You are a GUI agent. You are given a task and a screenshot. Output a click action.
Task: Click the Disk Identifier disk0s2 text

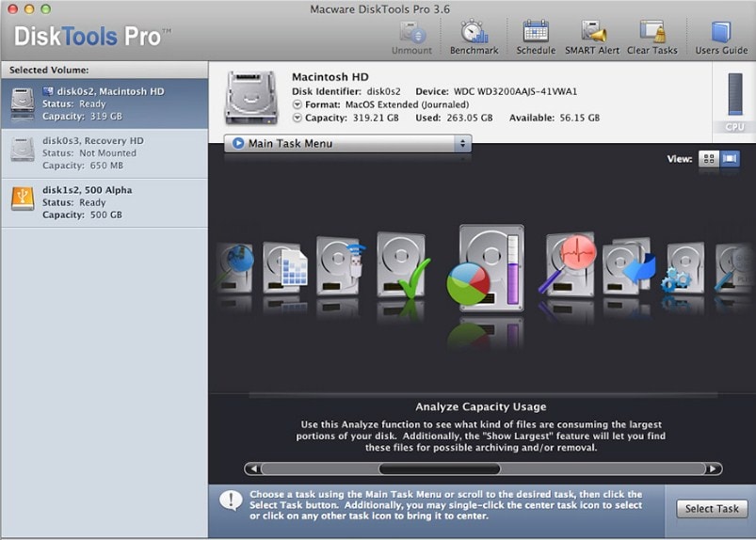(346, 91)
